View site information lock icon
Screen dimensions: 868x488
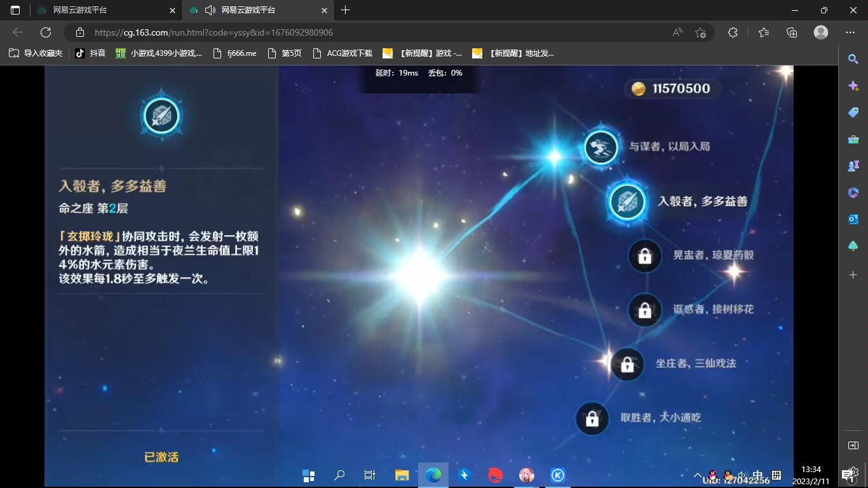coord(79,32)
